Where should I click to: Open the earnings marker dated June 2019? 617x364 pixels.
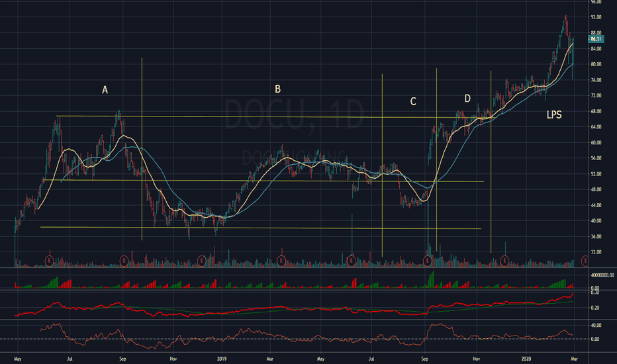point(351,261)
